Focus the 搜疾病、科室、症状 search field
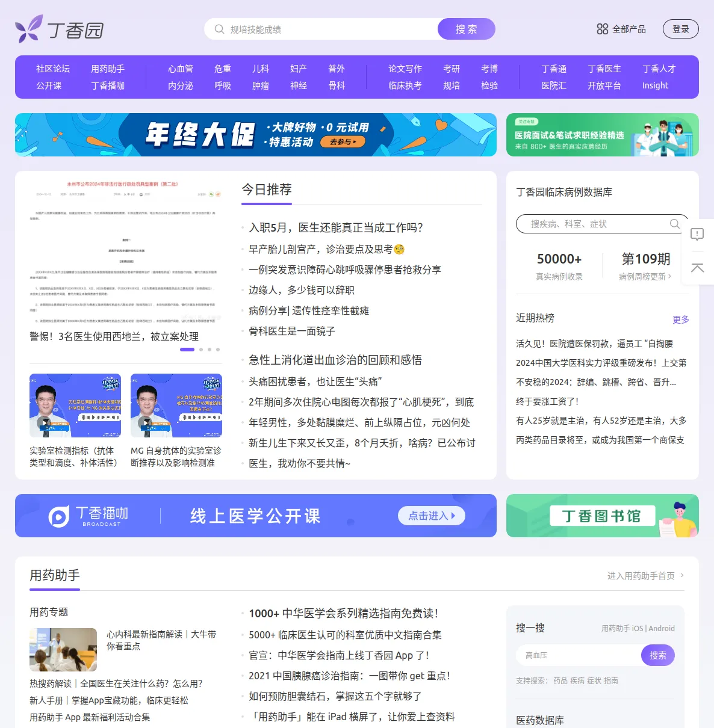The width and height of the screenshot is (714, 728). pyautogui.click(x=603, y=224)
